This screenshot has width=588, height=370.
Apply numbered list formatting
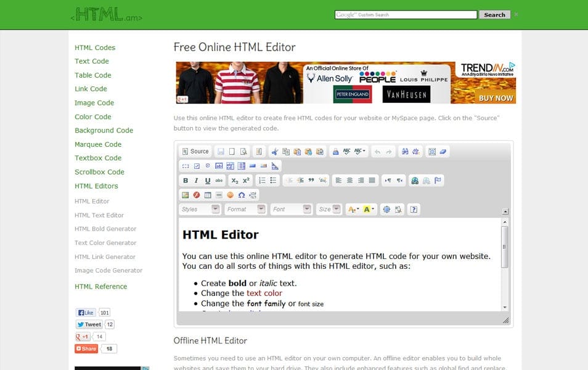click(261, 179)
